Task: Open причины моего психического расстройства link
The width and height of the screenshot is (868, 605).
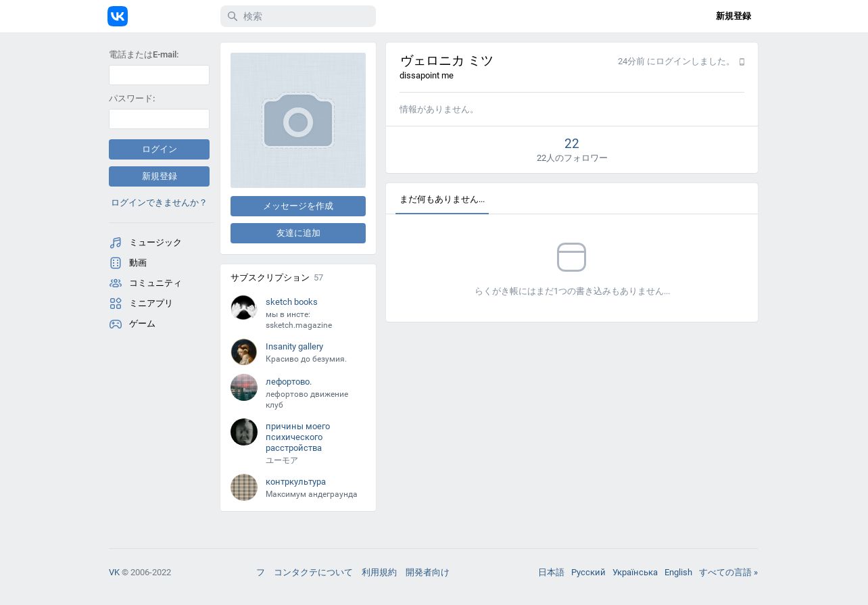Action: click(298, 437)
